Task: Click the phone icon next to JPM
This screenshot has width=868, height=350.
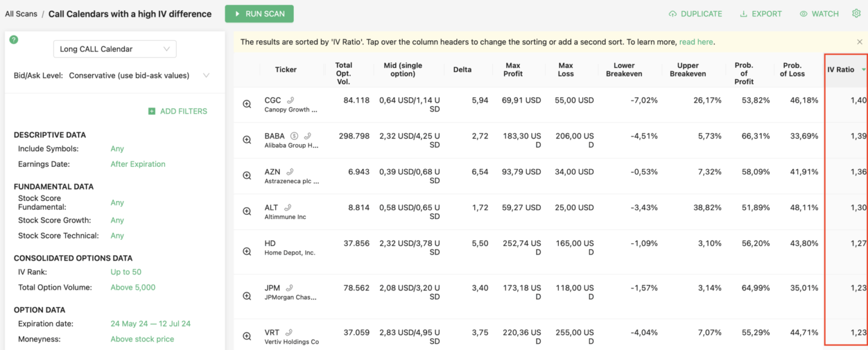Action: 289,288
